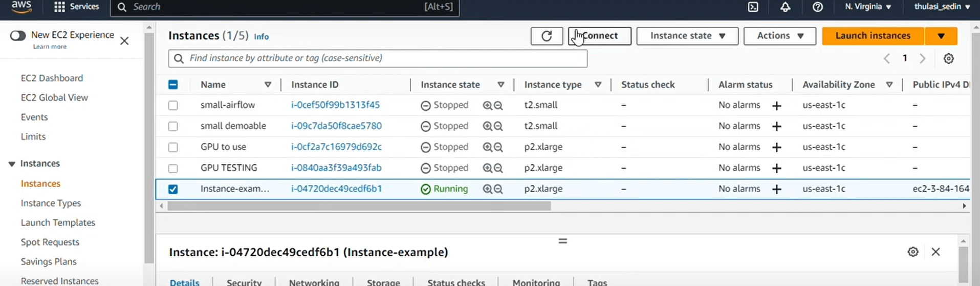Uncheck the Instance-example row checkbox
Screen dimensions: 980x286
pyautogui.click(x=173, y=189)
